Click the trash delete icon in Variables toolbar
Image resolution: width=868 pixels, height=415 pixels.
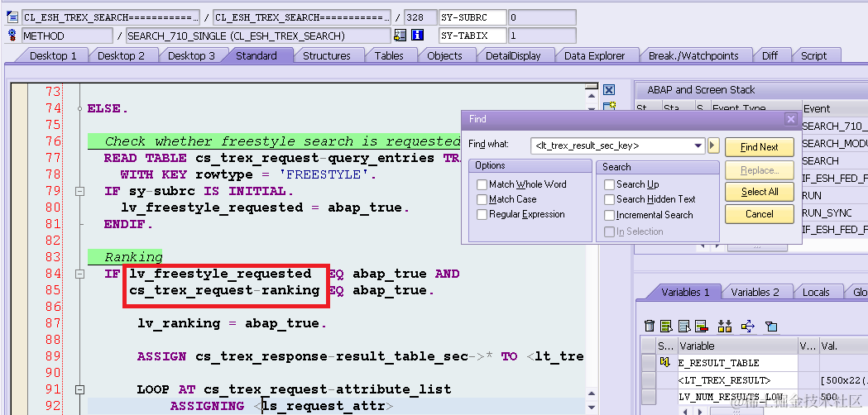650,326
